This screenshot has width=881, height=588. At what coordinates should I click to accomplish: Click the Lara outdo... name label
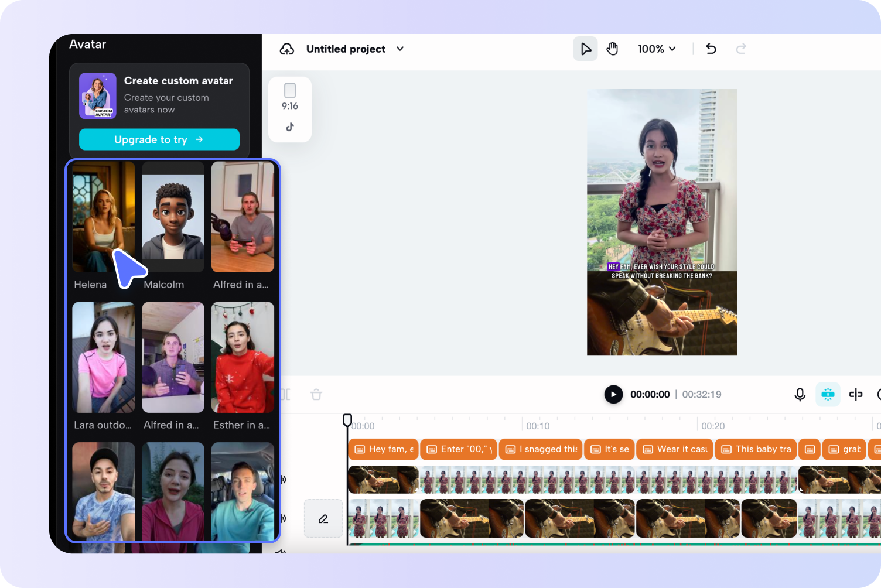(103, 425)
